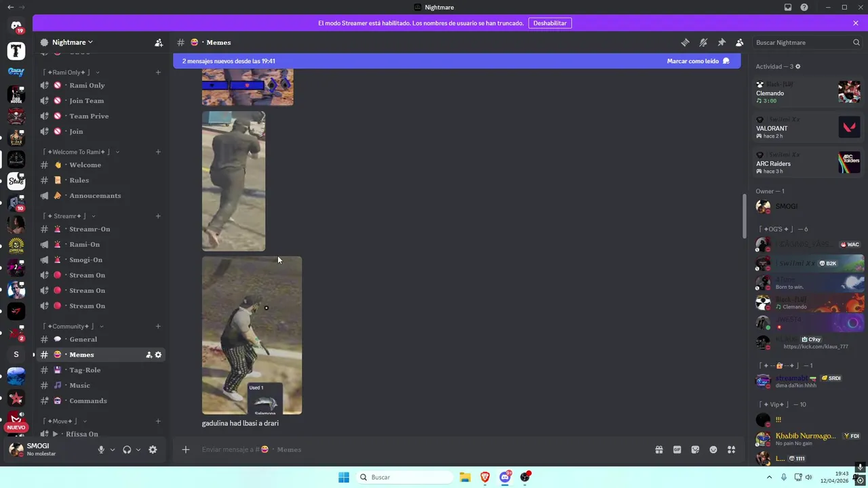This screenshot has height=488, width=868.
Task: Open pinned messages in header
Action: click(722, 42)
